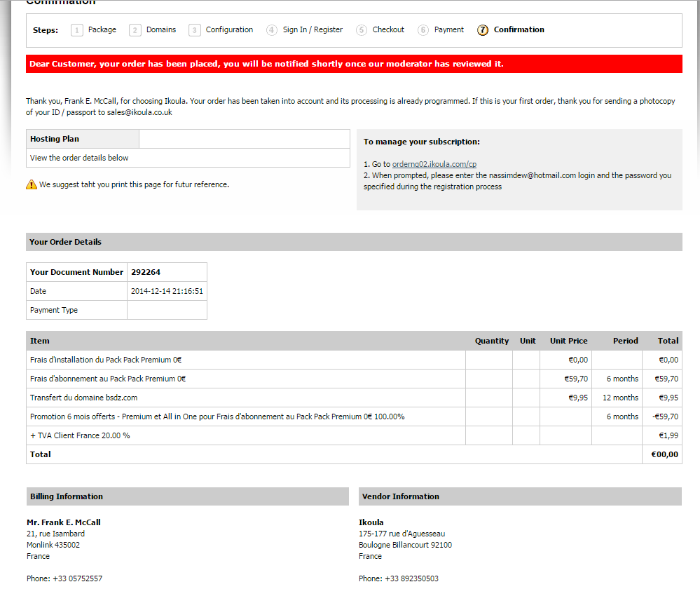Click '175-177 rue d'Aguesseau' address line
Image resolution: width=700 pixels, height=596 pixels.
[402, 534]
